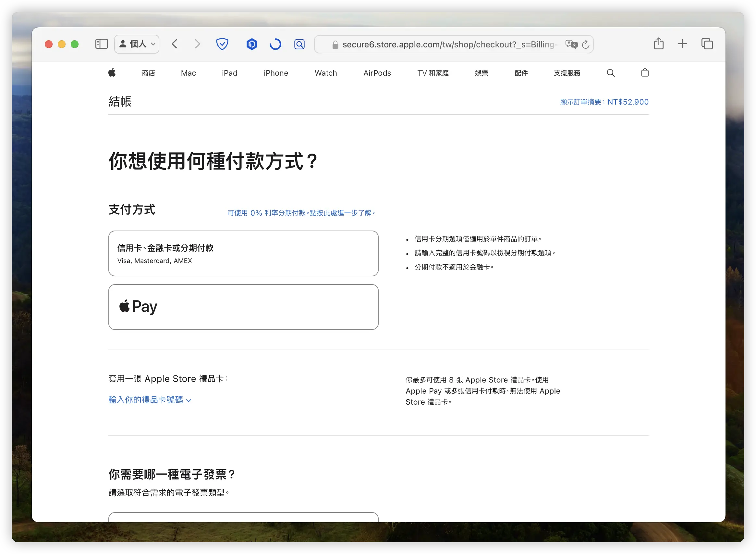Expand 輸入你的禮品卡號碼 gift card entry

click(x=150, y=400)
